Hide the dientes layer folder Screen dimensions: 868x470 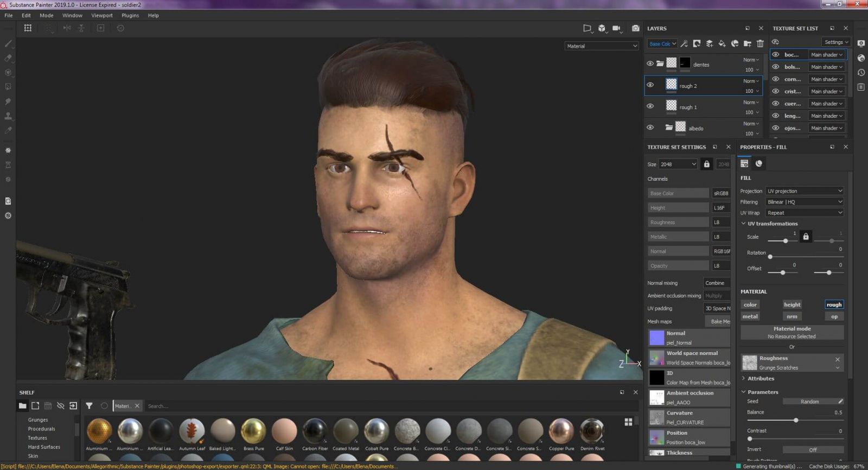(650, 63)
